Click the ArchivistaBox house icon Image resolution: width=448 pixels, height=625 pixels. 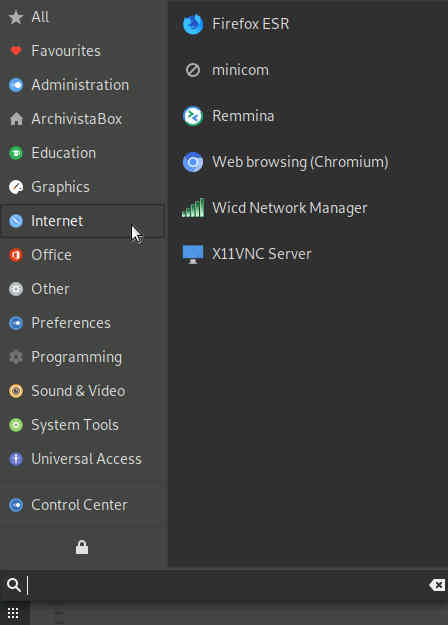pos(16,119)
